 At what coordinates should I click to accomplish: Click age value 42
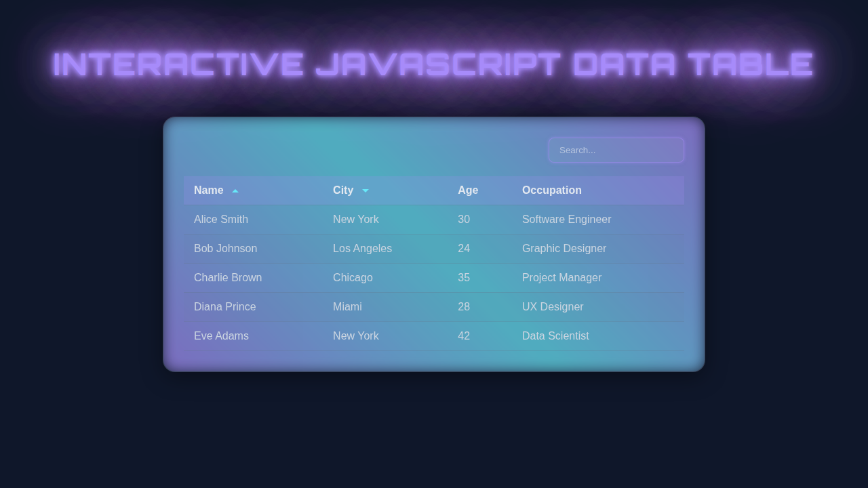point(479,336)
